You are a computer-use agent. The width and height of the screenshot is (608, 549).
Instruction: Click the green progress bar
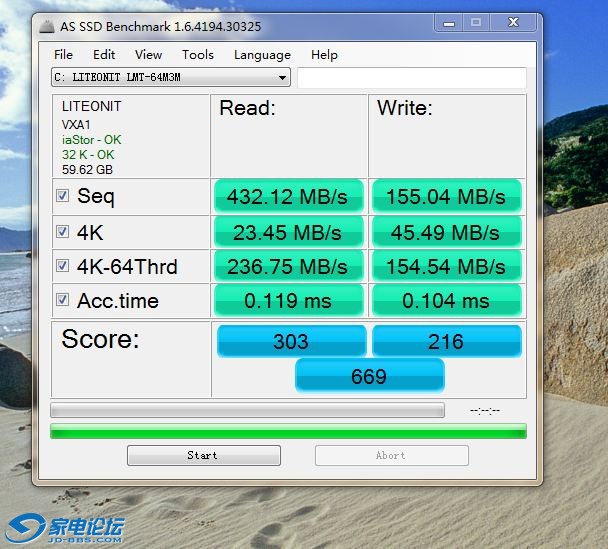pos(288,431)
